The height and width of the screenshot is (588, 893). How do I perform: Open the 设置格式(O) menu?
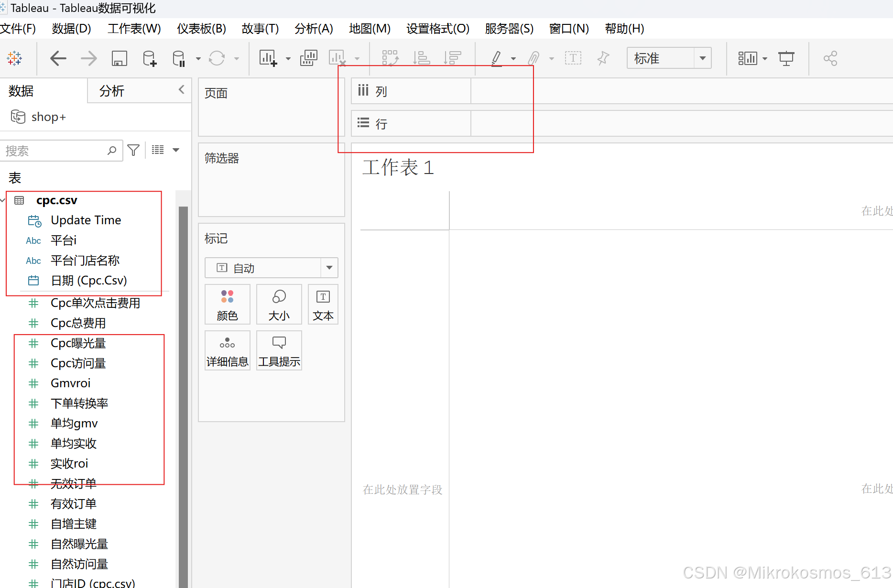438,29
